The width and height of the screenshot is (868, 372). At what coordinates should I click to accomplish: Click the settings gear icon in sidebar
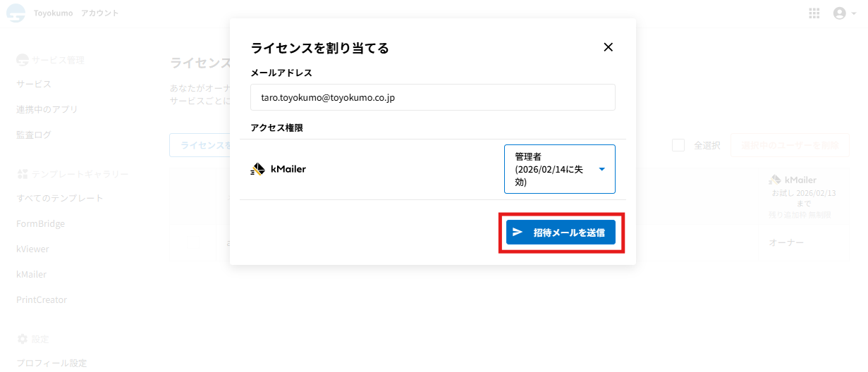tap(22, 338)
